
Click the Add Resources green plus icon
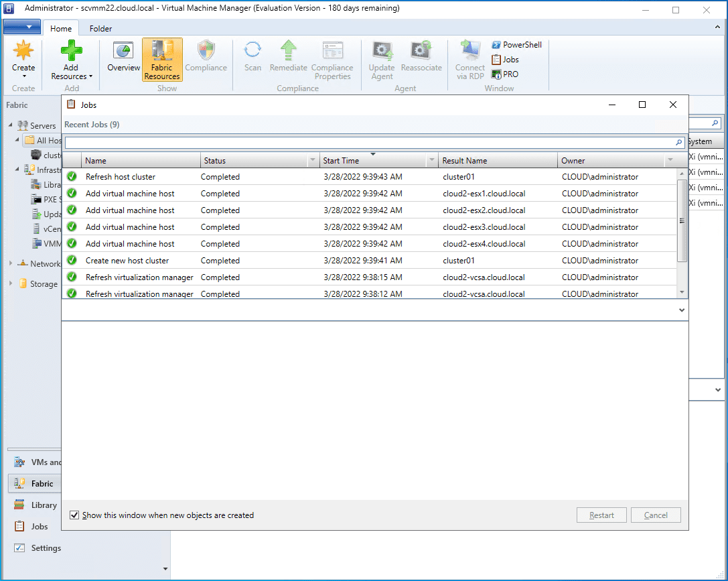click(x=71, y=50)
